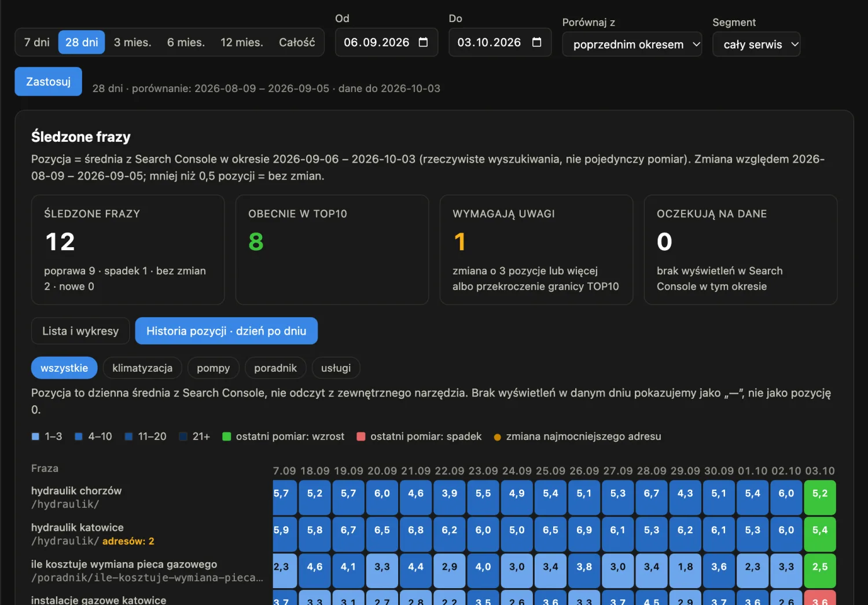
Task: Click green 5,2 cell for hydraulik chorzów
Action: [820, 497]
